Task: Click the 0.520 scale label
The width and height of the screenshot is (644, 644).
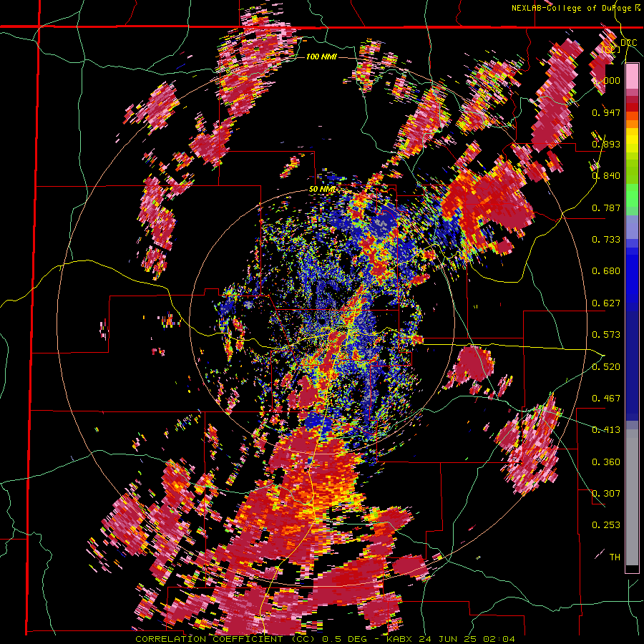Action: 606,366
